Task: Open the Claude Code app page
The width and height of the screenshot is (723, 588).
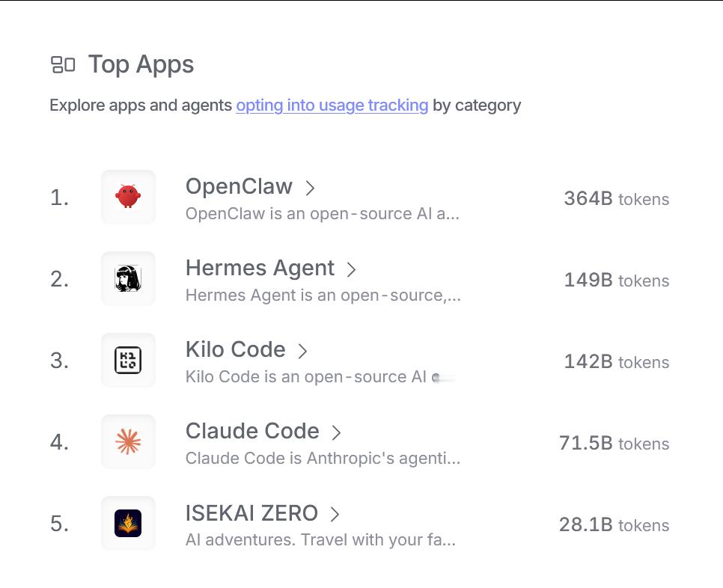Action: 252,432
